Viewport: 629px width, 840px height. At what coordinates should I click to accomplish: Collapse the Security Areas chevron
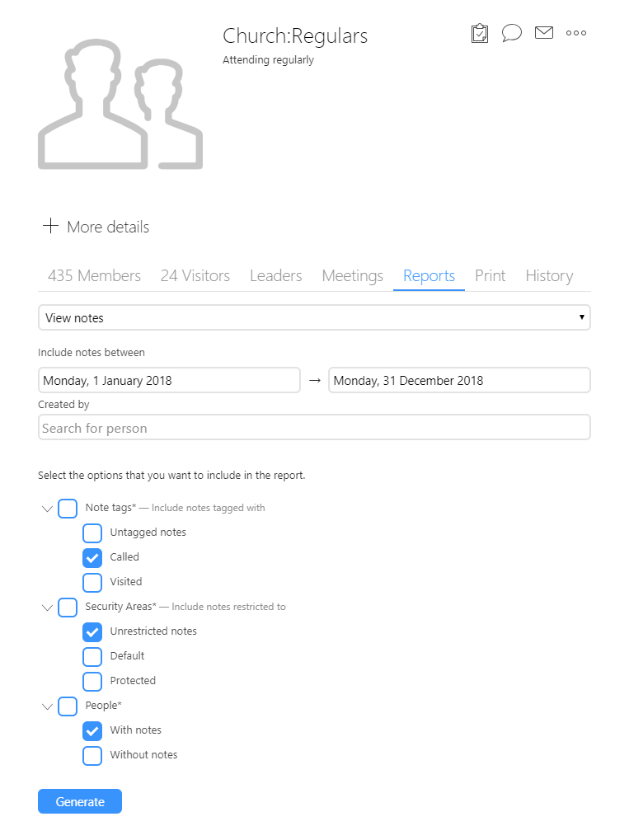[x=47, y=608]
